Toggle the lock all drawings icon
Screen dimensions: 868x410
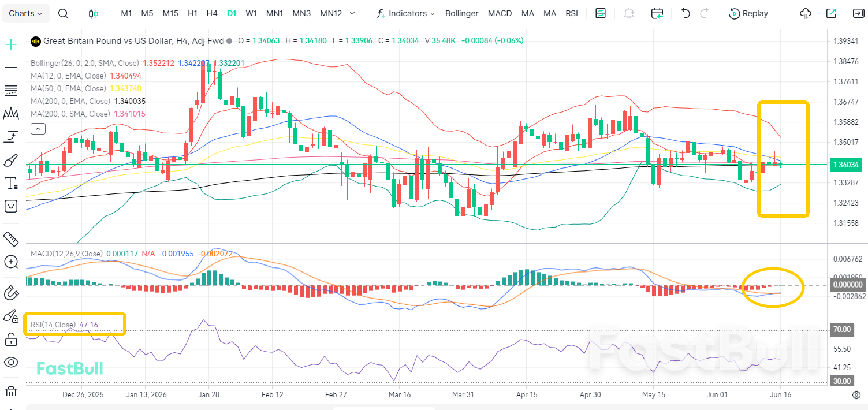pos(10,340)
